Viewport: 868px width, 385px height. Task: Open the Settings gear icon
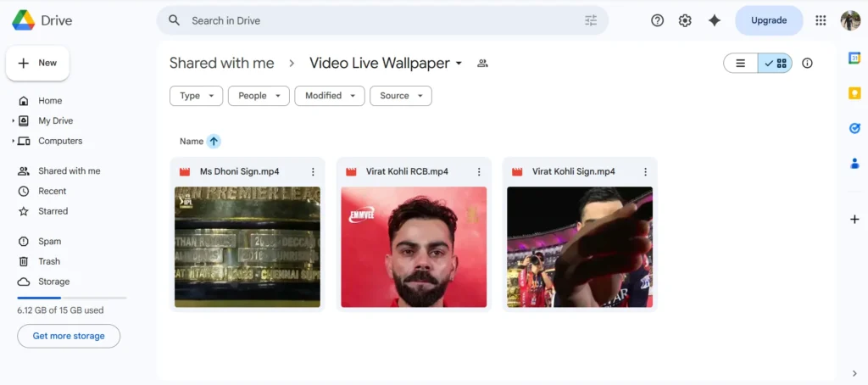tap(685, 20)
